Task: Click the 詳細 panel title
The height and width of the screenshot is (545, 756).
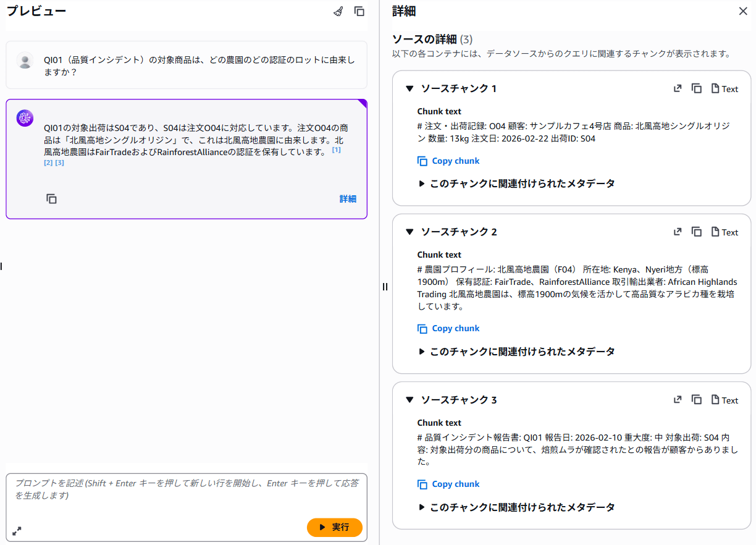Action: [404, 11]
